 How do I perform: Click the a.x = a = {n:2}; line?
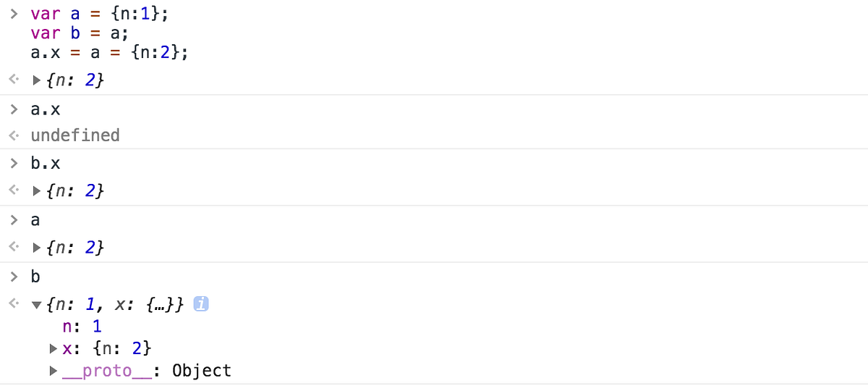(109, 52)
